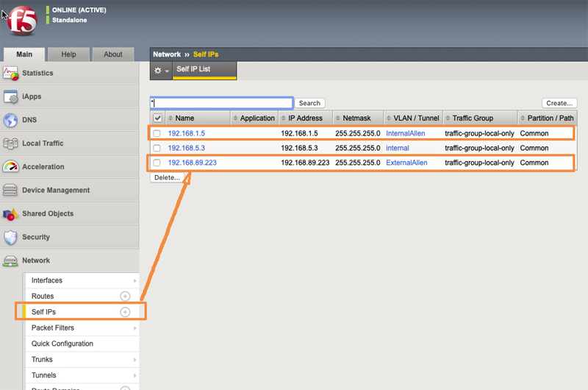588x390 pixels.
Task: Add a new Self IP via plus icon
Action: [125, 312]
